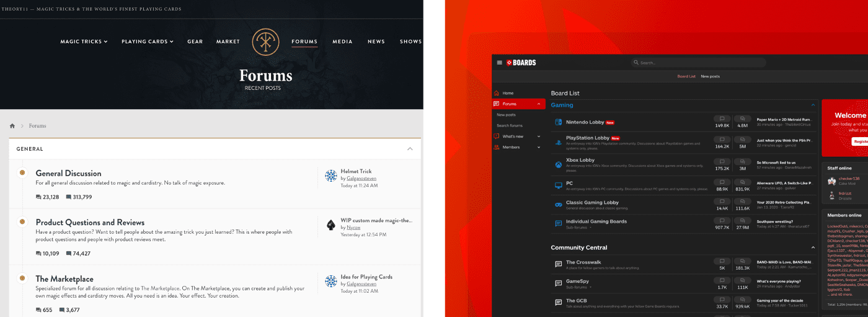Open The Marketplace forum link
The image size is (868, 317).
[64, 279]
